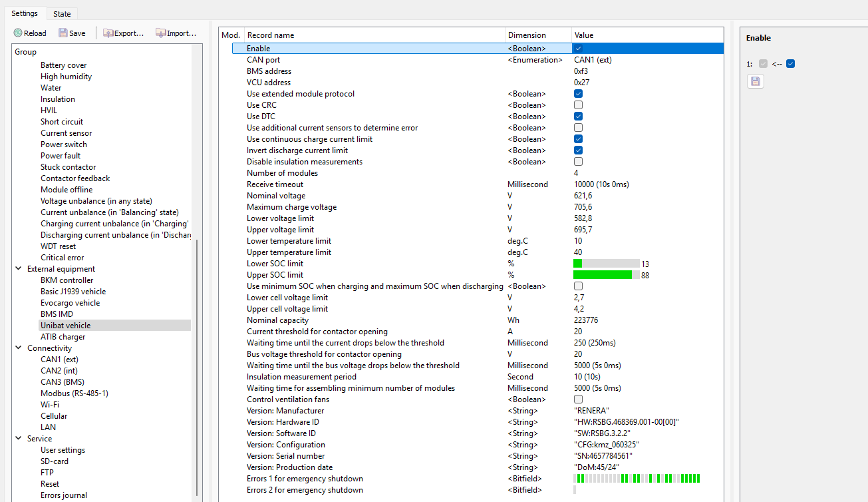868x502 pixels.
Task: Click the Value column header
Action: tap(647, 35)
